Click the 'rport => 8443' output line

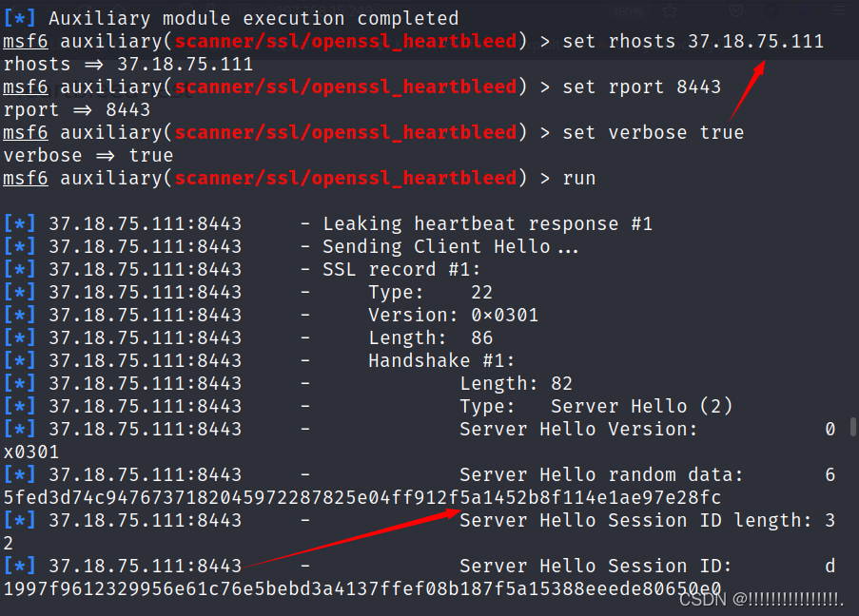(x=77, y=110)
